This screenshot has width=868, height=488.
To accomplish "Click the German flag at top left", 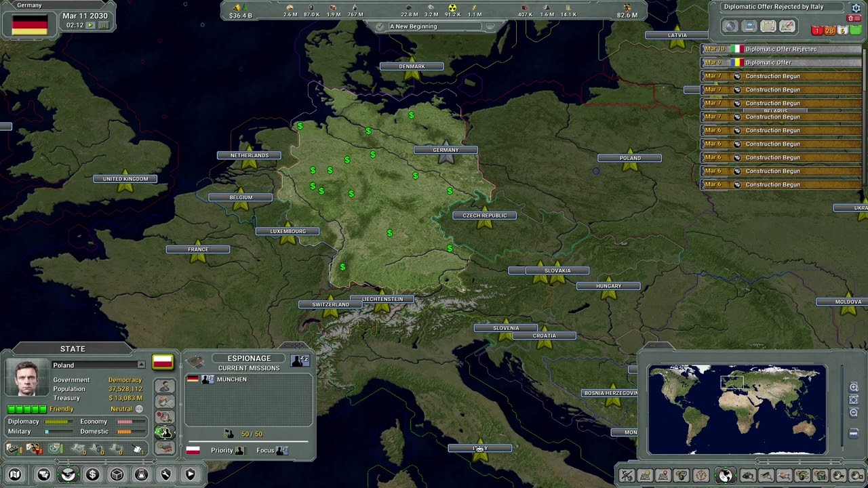I will click(x=30, y=24).
